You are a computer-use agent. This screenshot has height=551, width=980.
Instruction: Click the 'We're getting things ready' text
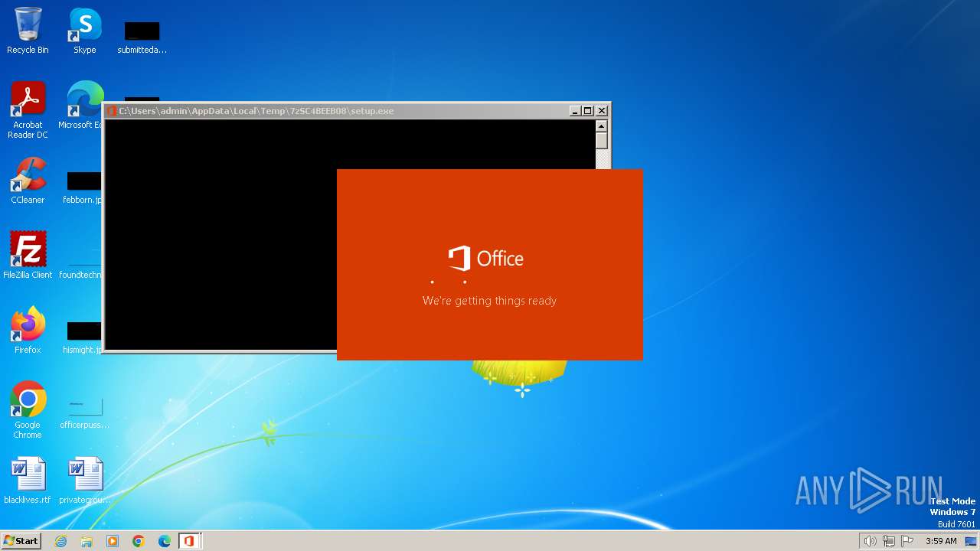click(489, 301)
